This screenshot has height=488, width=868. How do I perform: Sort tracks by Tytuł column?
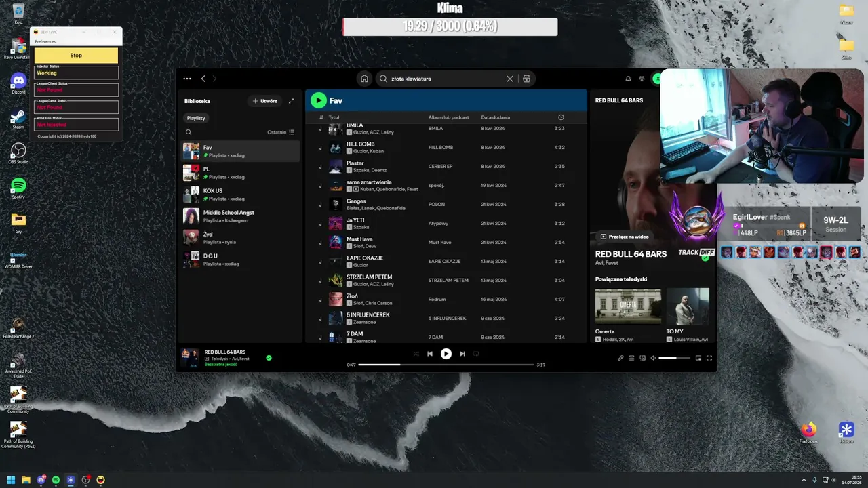334,117
